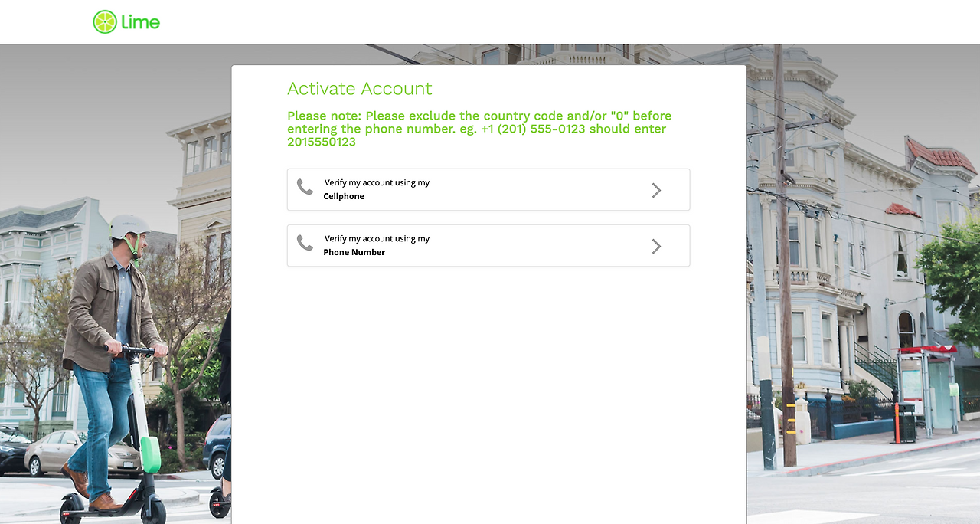The width and height of the screenshot is (980, 524).
Task: Click the green Lime wordmark text
Action: point(141,21)
